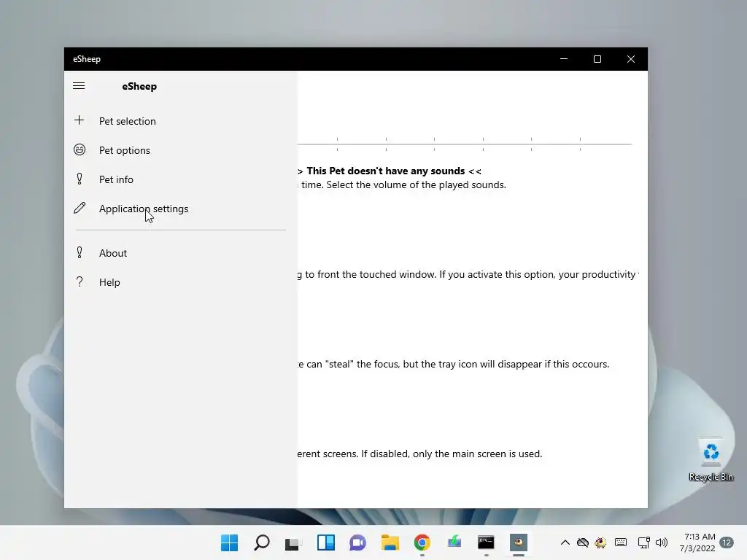Viewport: 747px width, 560px height.
Task: Click the icon next to Pet info
Action: tap(79, 179)
